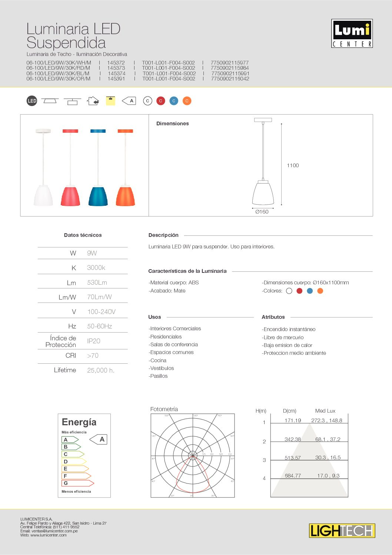This screenshot has height=555, width=392.
Task: Click the 70Lm/W efficacy value
Action: point(99,297)
